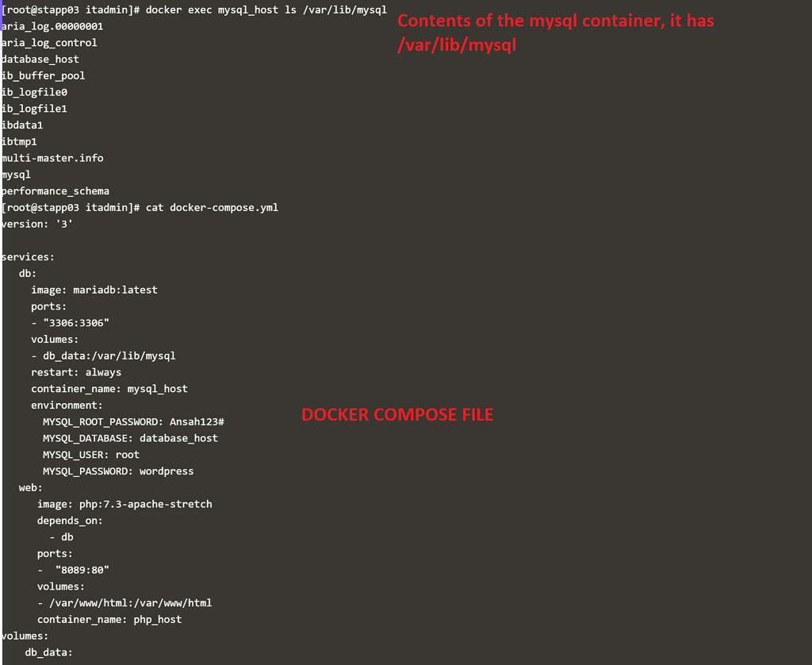Click the 'image: php:7.3-apache-stretch' line
812x665 pixels.
click(x=124, y=504)
